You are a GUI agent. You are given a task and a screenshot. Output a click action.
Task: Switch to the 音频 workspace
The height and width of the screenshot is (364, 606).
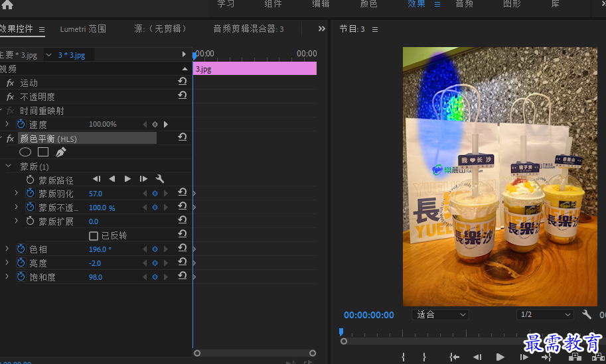[464, 4]
